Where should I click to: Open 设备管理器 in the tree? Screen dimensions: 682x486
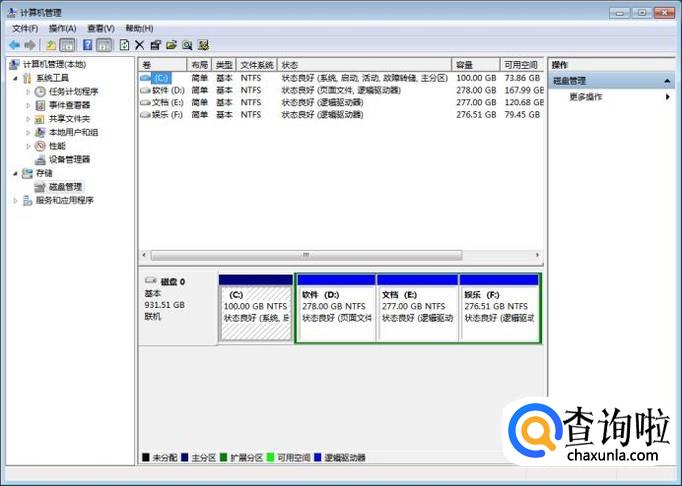(69, 159)
